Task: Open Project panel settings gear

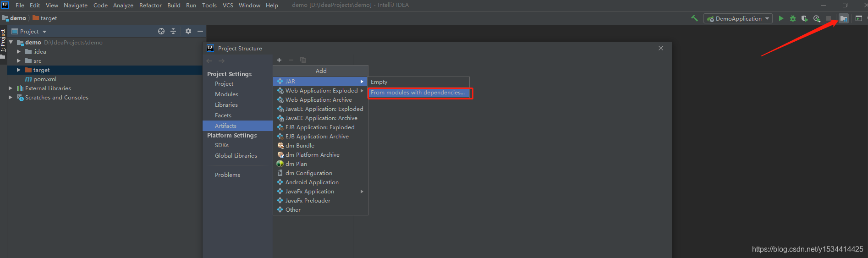Action: point(188,31)
